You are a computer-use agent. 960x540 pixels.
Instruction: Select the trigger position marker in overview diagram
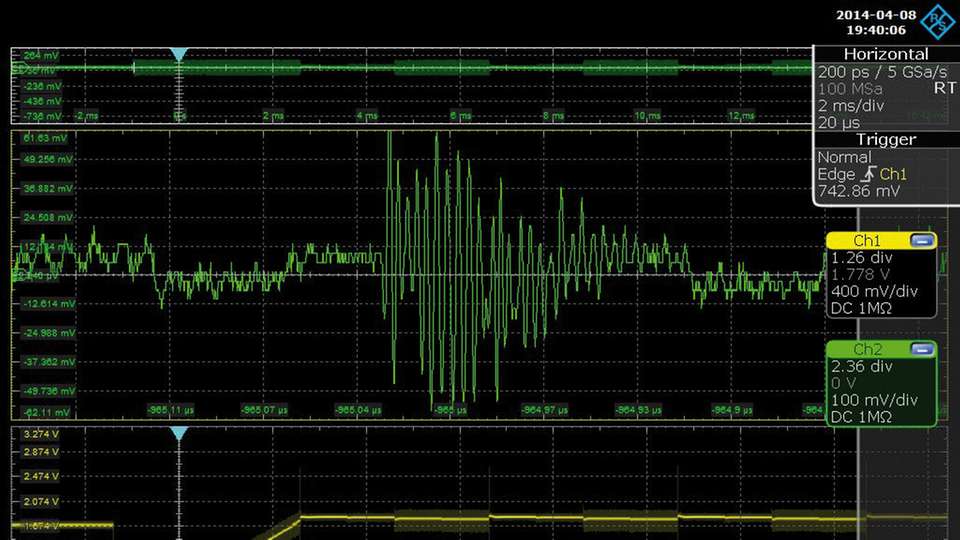(x=178, y=54)
